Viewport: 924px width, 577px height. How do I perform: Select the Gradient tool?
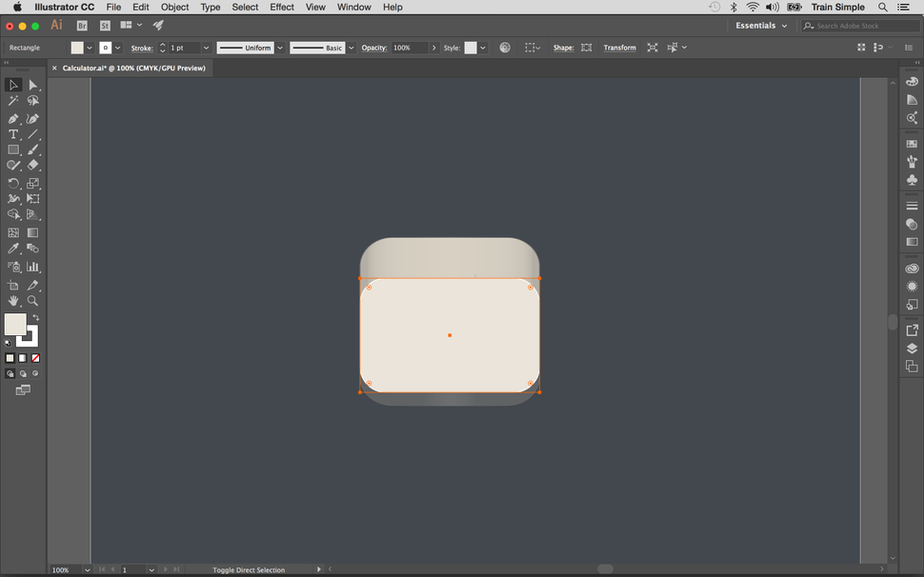click(x=32, y=231)
